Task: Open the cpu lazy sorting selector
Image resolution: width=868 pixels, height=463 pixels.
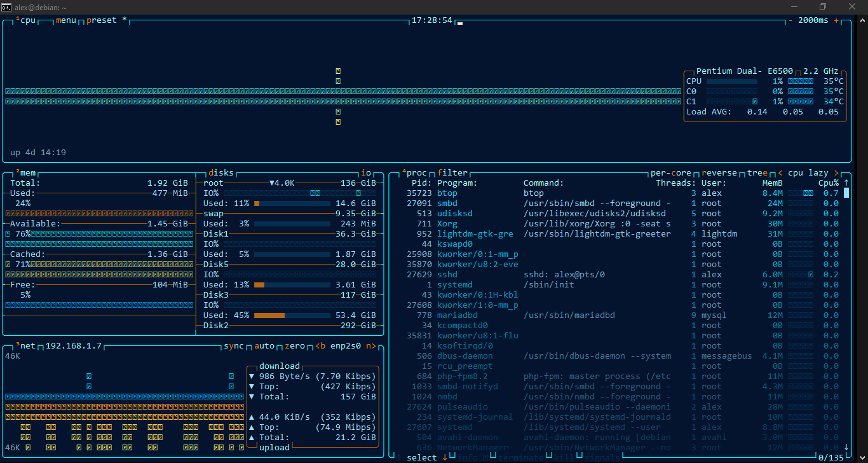Action: pyautogui.click(x=808, y=172)
